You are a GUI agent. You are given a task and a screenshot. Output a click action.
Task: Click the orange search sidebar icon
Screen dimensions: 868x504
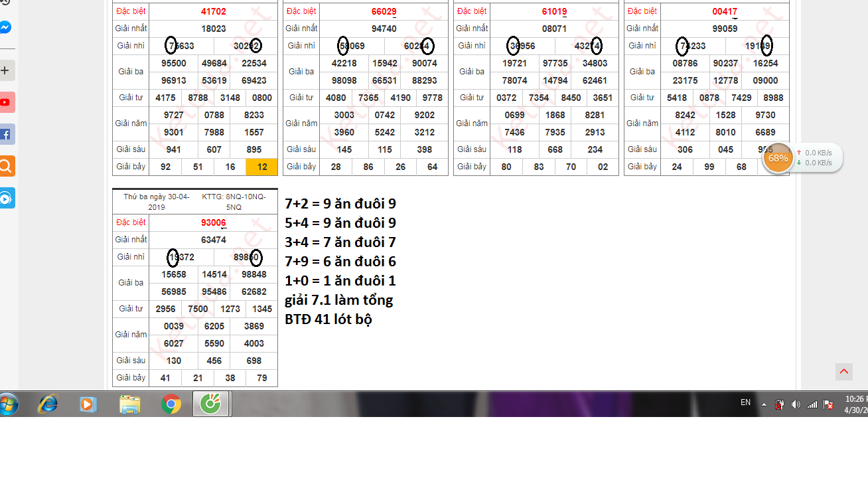coord(5,166)
